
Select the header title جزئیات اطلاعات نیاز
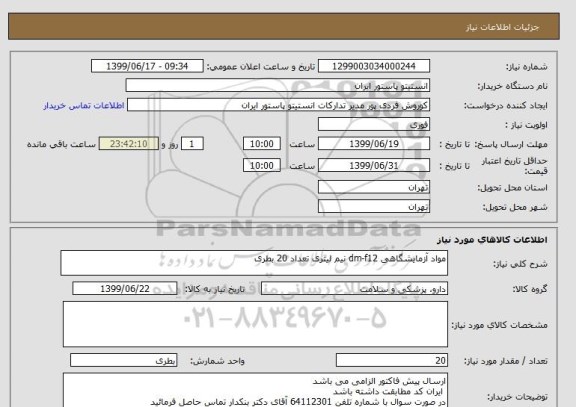[502, 28]
